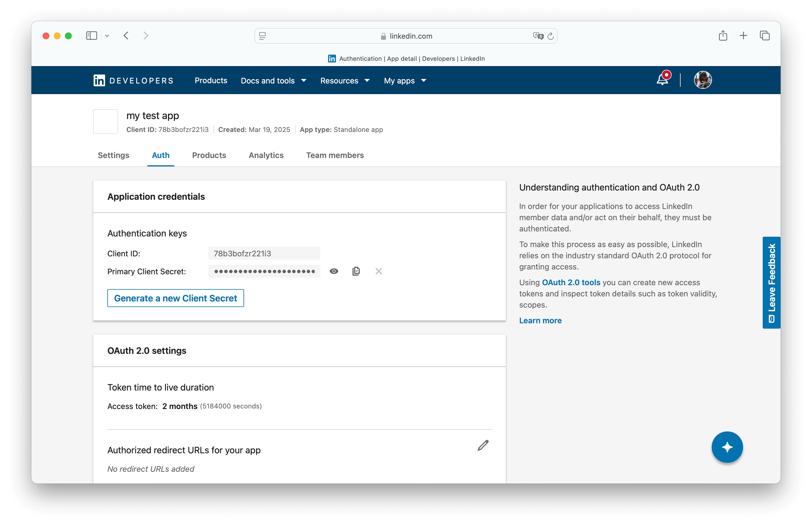Open the Learn more link
This screenshot has width=812, height=525.
pos(540,320)
